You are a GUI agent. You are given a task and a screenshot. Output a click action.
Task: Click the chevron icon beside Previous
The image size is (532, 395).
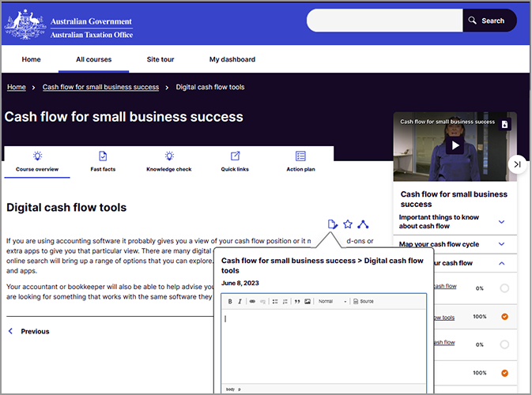coord(10,331)
